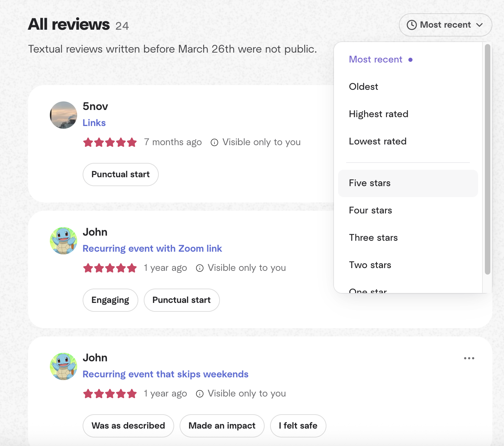This screenshot has height=446, width=504.
Task: Click info icon on John's Zoom link review
Action: (x=200, y=268)
